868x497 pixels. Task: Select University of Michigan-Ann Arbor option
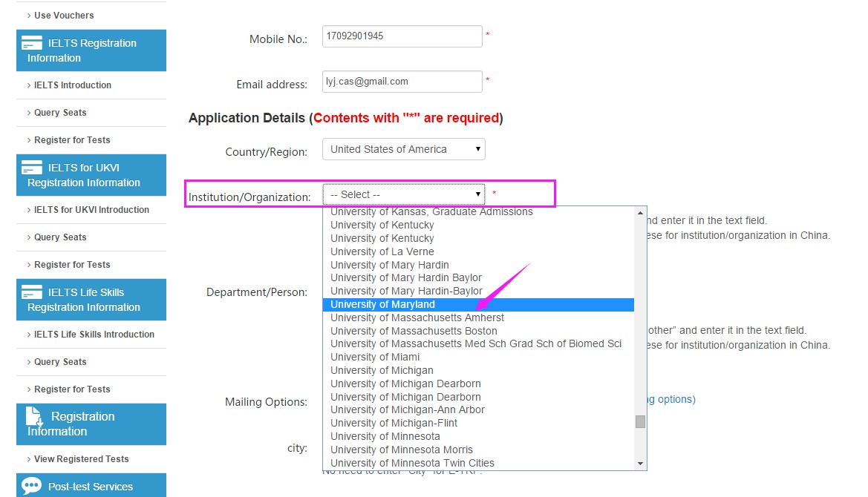478,409
